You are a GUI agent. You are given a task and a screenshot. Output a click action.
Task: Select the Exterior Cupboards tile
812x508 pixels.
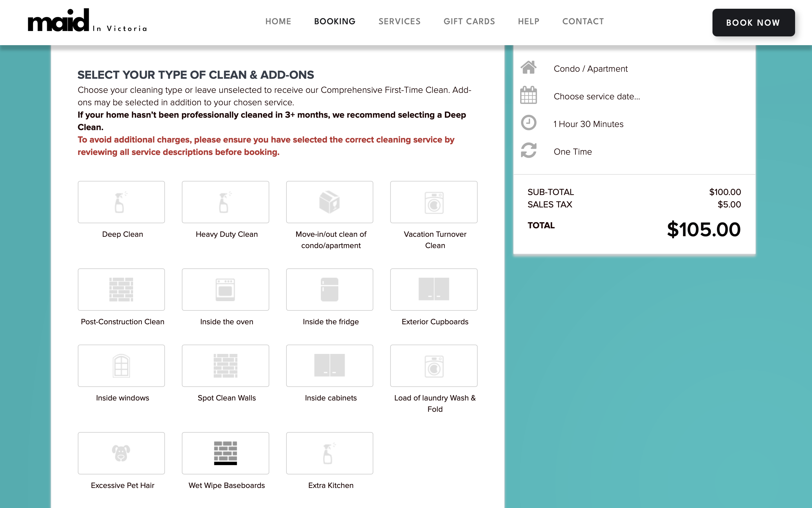[x=434, y=289]
